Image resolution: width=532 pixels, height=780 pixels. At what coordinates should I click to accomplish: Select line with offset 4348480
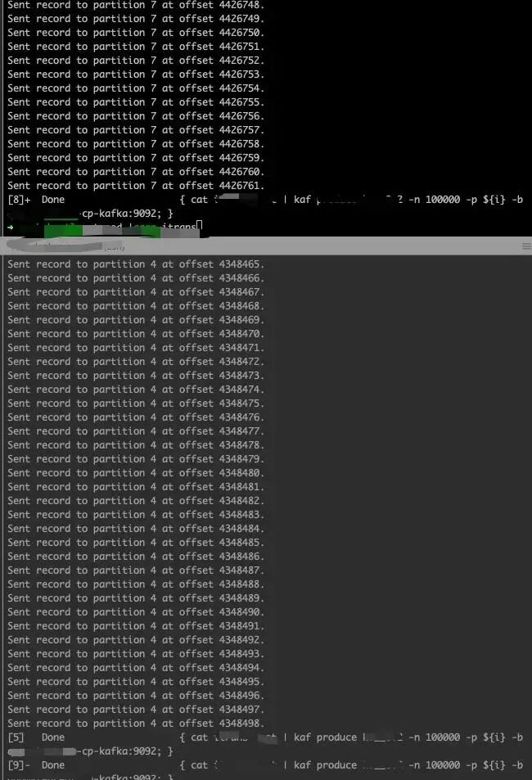136,474
